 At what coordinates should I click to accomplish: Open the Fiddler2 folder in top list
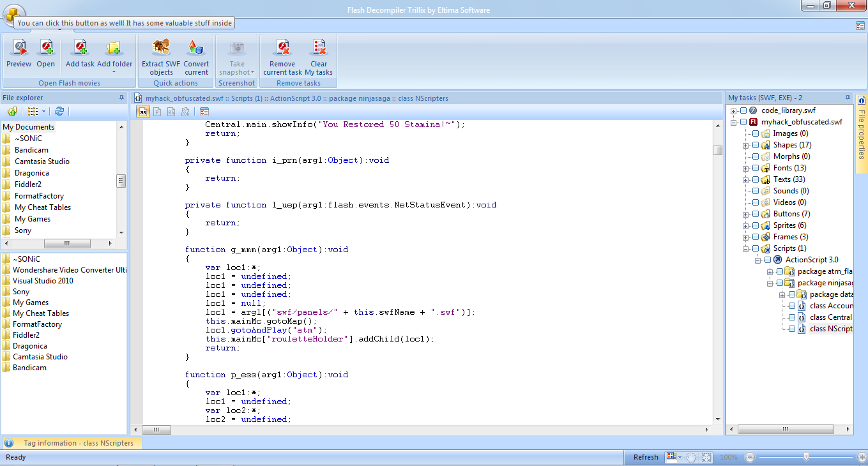tap(28, 184)
